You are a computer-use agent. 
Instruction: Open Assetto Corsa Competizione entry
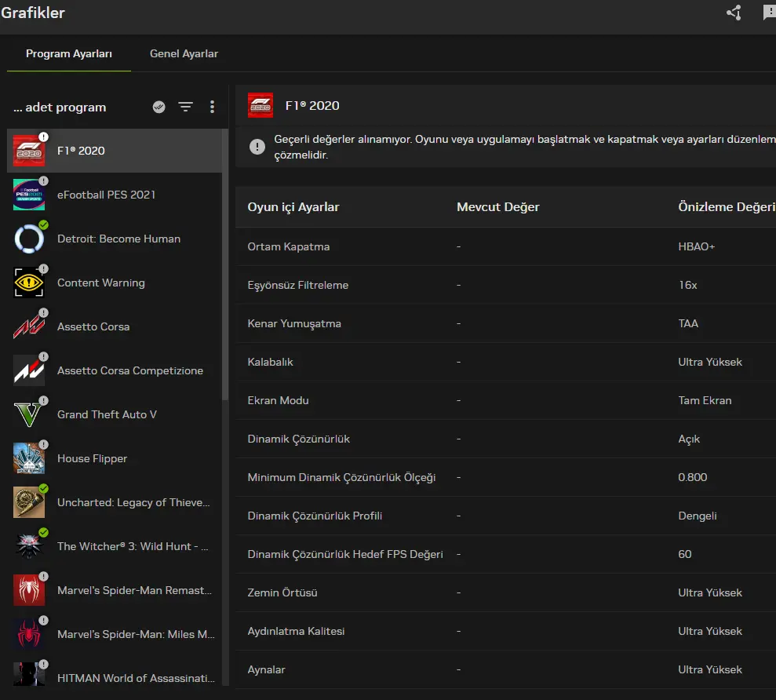click(115, 370)
